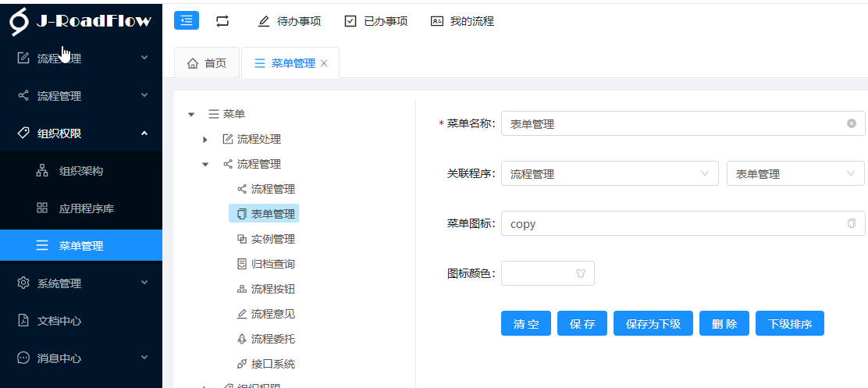Viewport: 868px width, 388px height.
Task: Click the J-RoadFlow logo icon
Action: coord(20,22)
